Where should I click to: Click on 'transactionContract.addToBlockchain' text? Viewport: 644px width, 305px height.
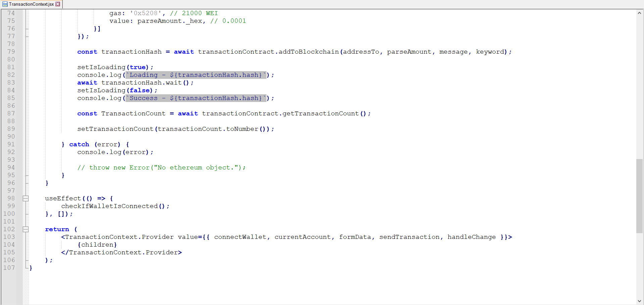(268, 52)
